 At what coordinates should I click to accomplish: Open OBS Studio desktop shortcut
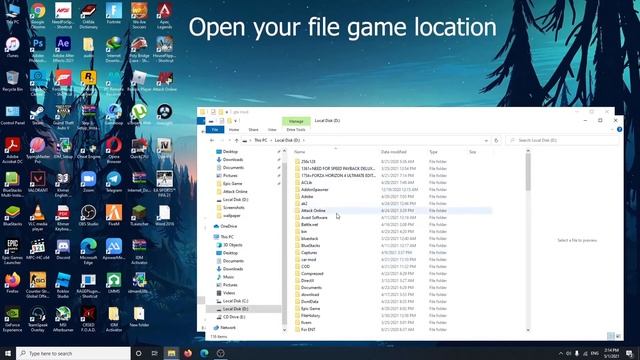click(89, 216)
